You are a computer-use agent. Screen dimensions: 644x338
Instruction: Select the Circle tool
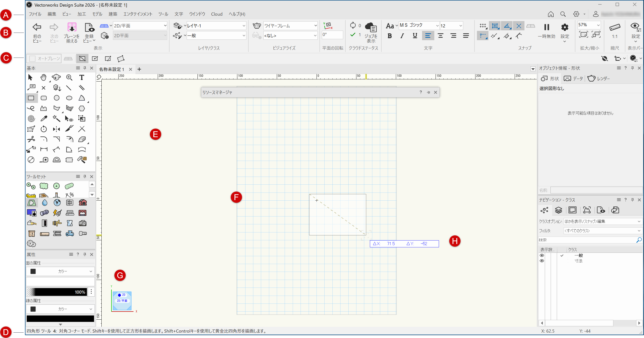click(57, 98)
